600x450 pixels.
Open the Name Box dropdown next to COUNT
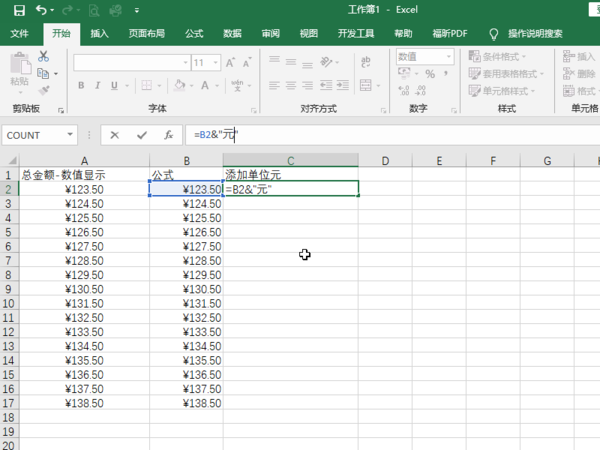click(x=70, y=134)
